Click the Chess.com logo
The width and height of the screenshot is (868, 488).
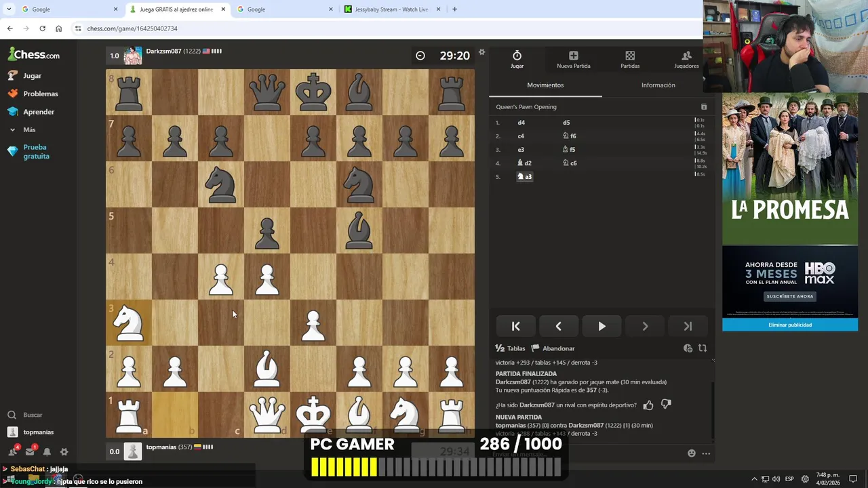pos(33,54)
